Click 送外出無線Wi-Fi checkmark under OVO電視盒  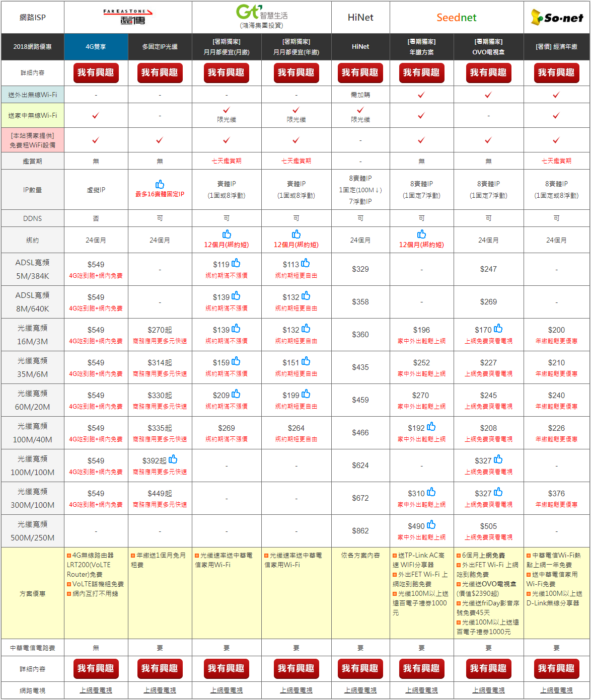coord(488,95)
